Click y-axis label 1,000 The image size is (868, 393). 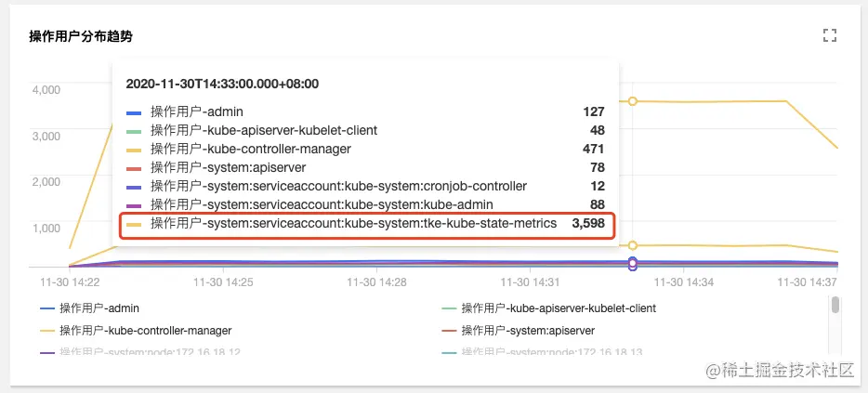(46, 228)
